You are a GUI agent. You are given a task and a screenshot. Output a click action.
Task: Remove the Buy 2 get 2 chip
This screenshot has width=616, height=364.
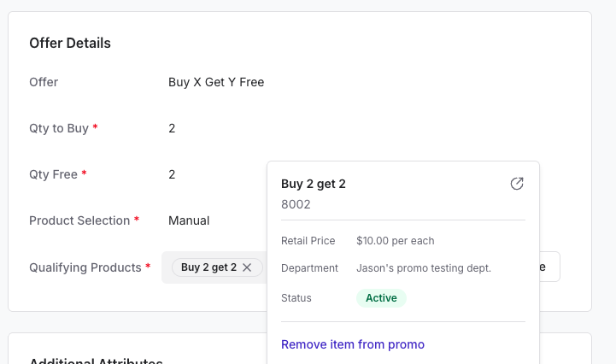coord(247,267)
